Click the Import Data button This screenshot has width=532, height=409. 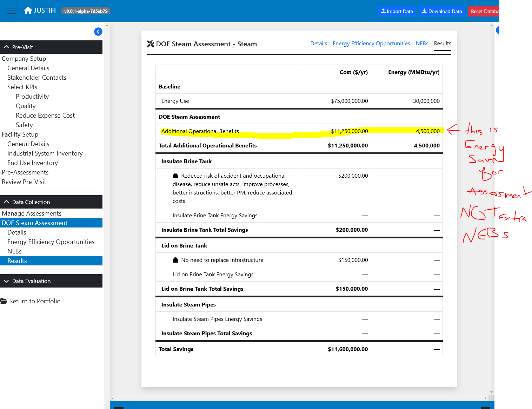click(x=397, y=11)
